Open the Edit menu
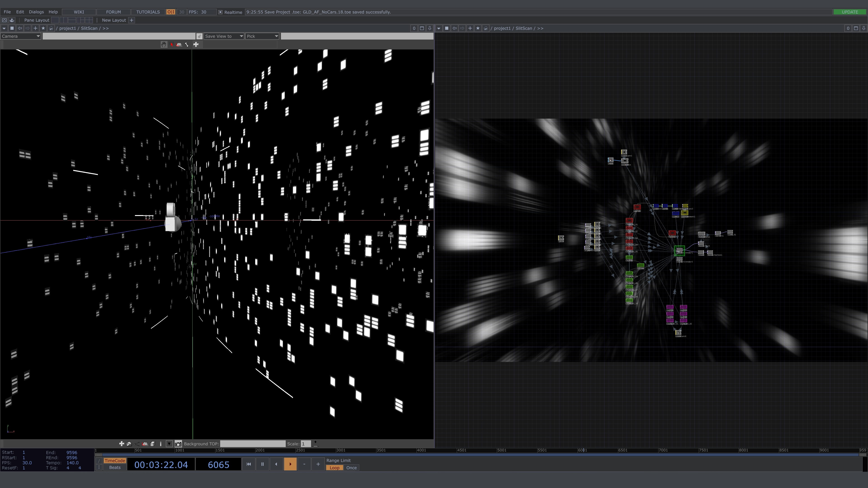This screenshot has width=868, height=488. pyautogui.click(x=20, y=12)
